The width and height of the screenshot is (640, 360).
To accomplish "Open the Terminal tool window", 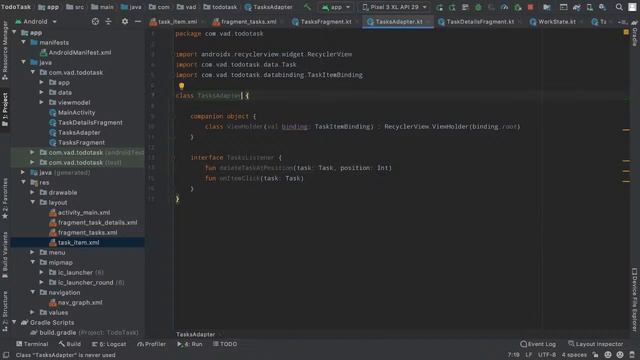I will pos(32,344).
